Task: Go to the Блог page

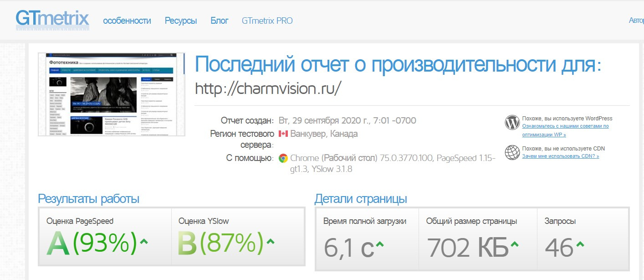Action: (220, 21)
